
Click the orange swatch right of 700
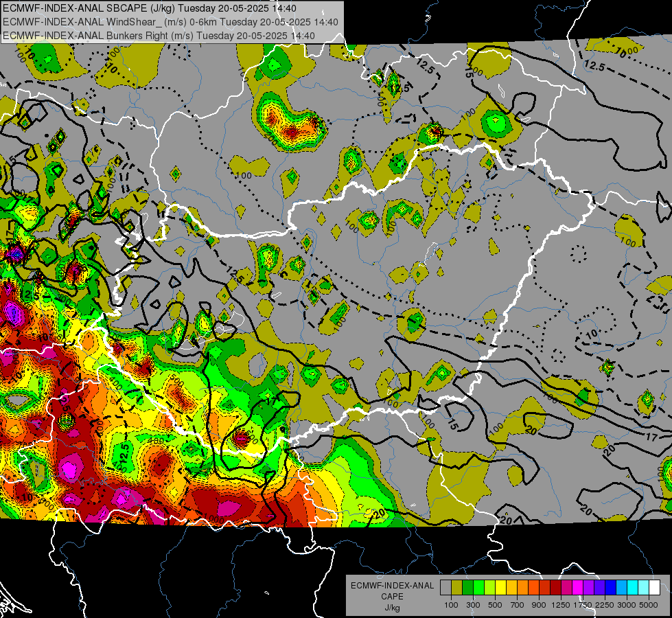[x=523, y=587]
